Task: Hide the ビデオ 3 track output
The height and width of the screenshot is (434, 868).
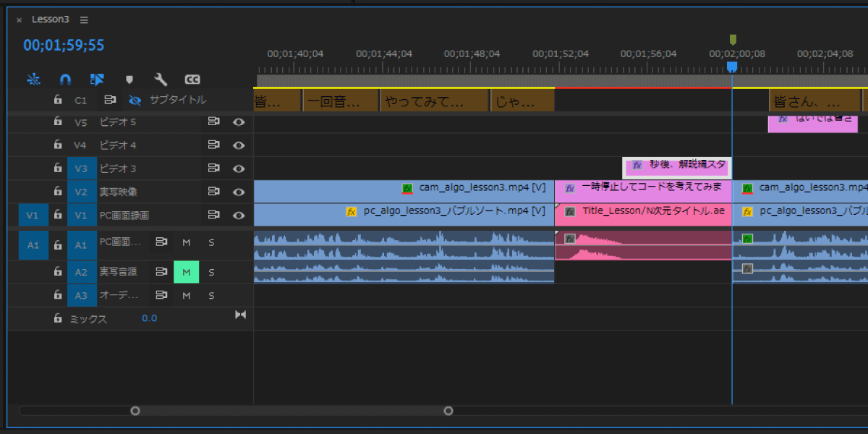Action: [x=239, y=169]
